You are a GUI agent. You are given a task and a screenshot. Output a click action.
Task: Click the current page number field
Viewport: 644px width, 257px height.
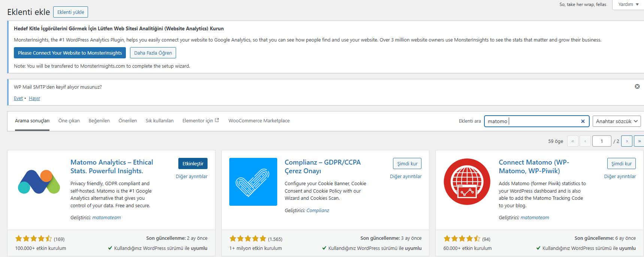[601, 141]
